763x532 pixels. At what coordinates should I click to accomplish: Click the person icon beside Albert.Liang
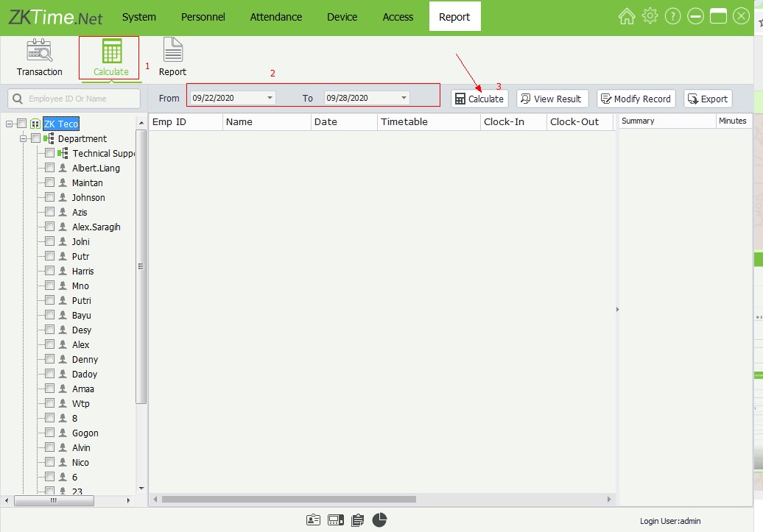(63, 168)
